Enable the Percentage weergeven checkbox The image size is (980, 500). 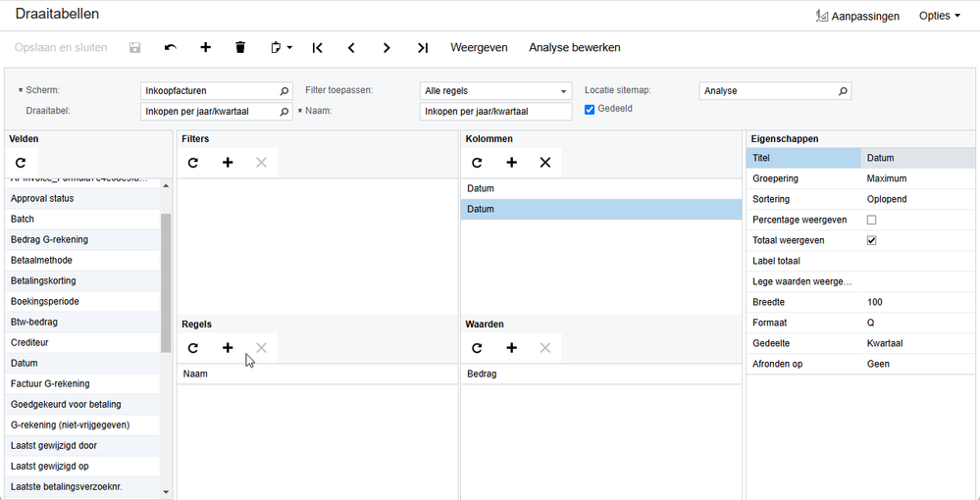click(x=871, y=220)
